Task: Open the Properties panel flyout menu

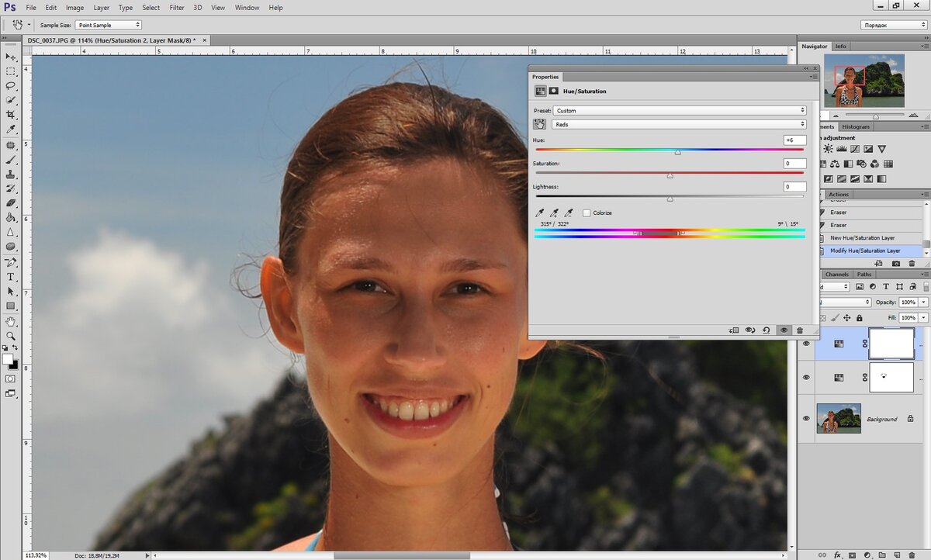Action: click(x=813, y=77)
